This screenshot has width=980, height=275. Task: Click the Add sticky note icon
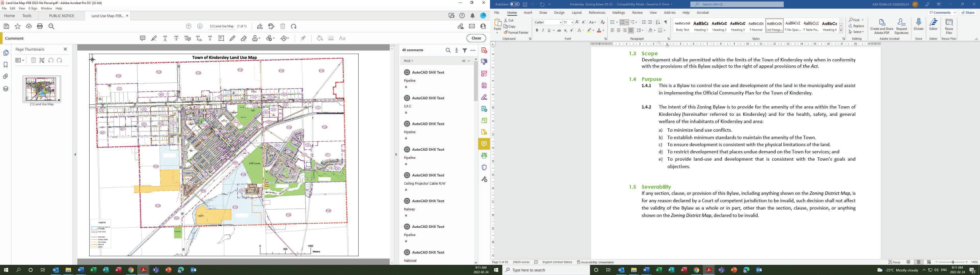coord(143,38)
